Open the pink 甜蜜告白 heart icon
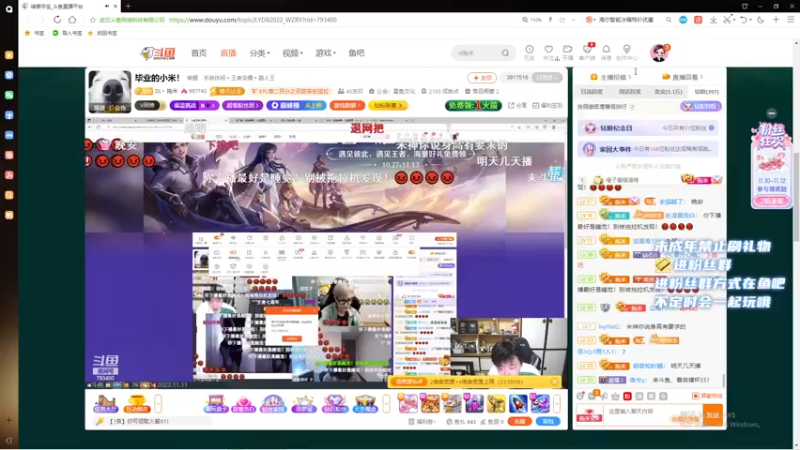Screen dimensions: 800x450 [x=243, y=404]
